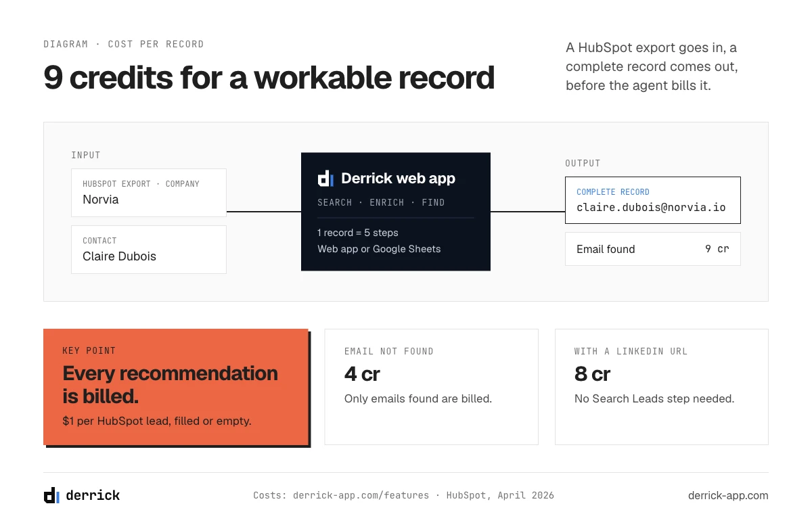This screenshot has height=531, width=812.
Task: Click the '4 cr' value under Email Not Found
Action: tap(363, 373)
